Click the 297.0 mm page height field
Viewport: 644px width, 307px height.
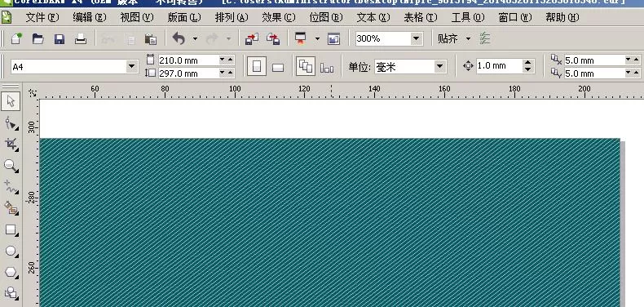pos(188,73)
